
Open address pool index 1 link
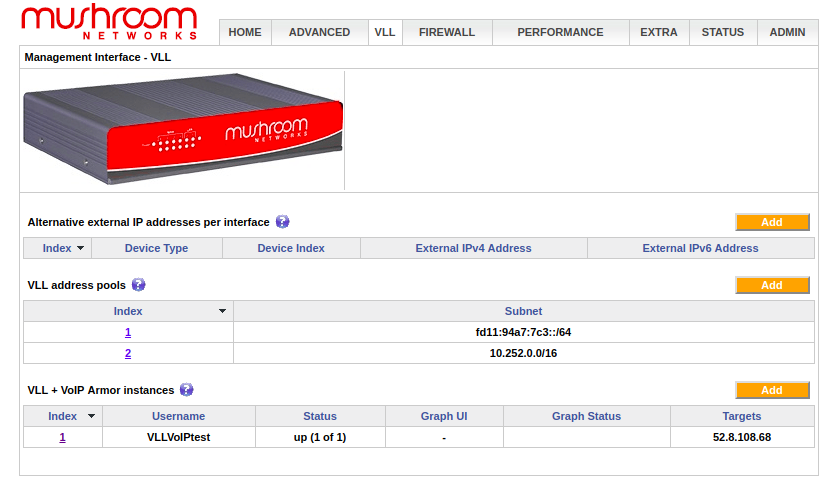point(128,332)
